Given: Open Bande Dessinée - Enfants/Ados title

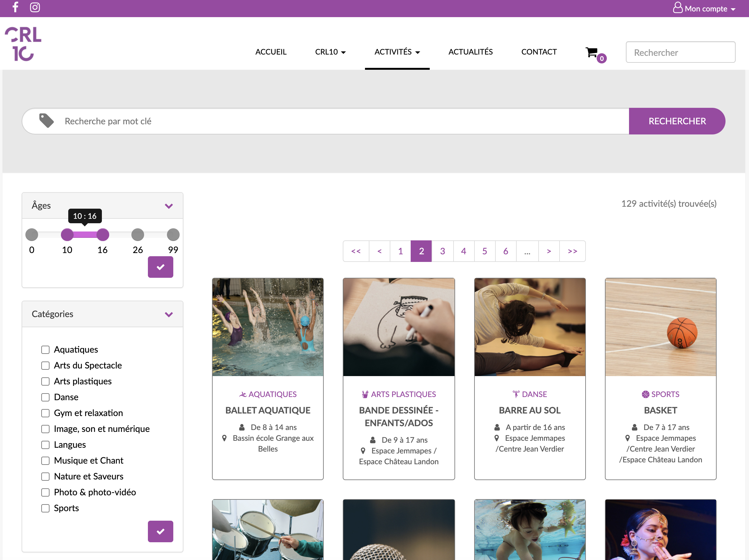Looking at the screenshot, I should pos(399,417).
